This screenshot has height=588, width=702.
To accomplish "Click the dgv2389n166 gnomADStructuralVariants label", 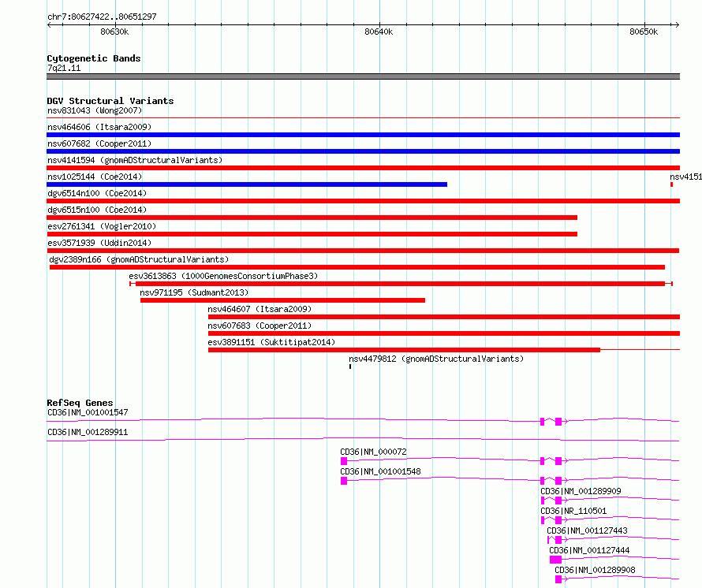I will 139,259.
